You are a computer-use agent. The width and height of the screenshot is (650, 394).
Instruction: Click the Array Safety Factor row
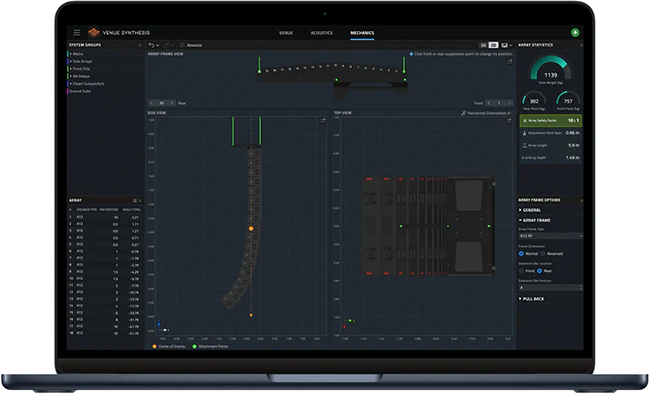point(551,121)
